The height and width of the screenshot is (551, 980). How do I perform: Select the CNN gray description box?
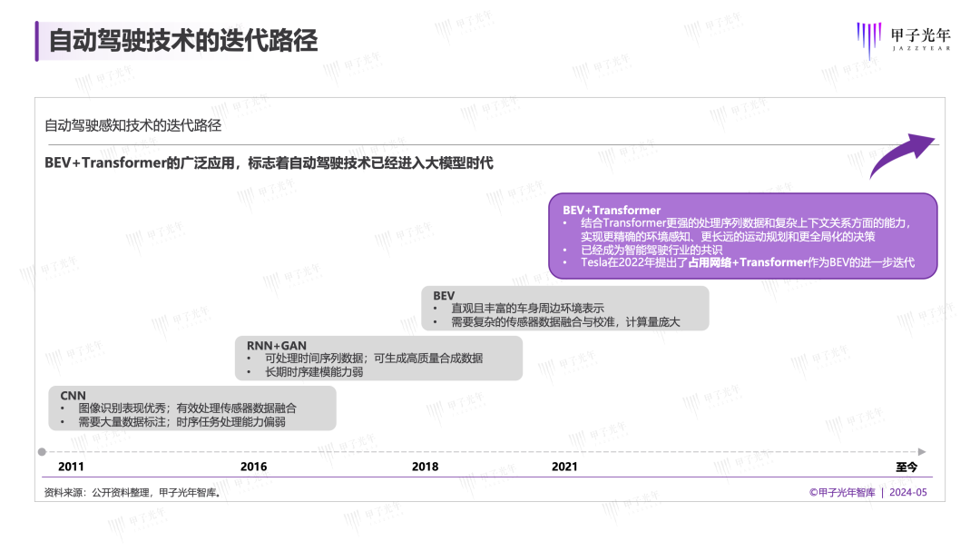pyautogui.click(x=191, y=408)
